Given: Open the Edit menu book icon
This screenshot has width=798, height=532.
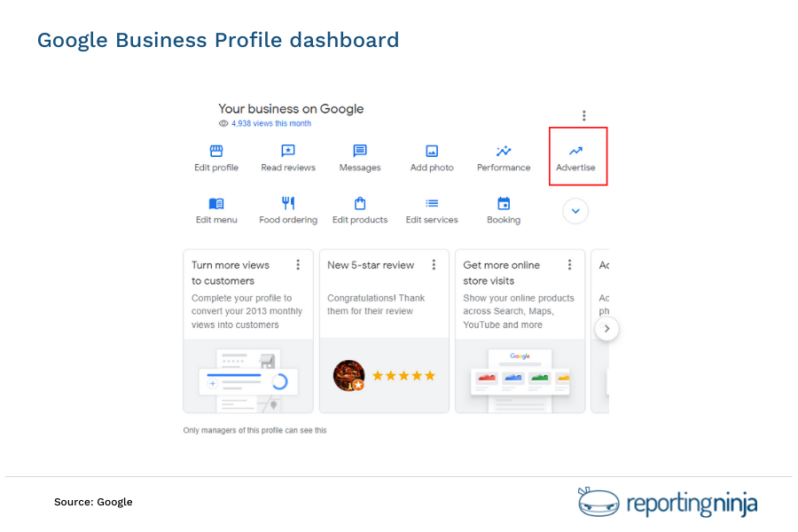Looking at the screenshot, I should (x=216, y=204).
